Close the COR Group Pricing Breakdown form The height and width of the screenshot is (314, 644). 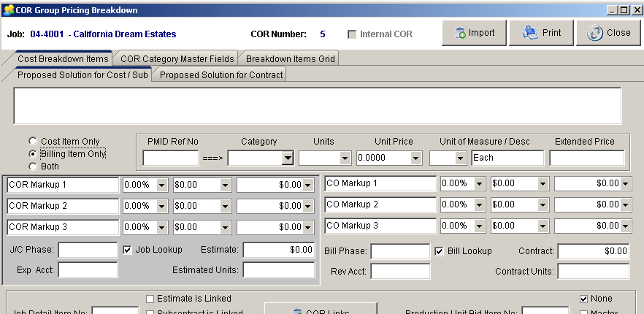(608, 33)
